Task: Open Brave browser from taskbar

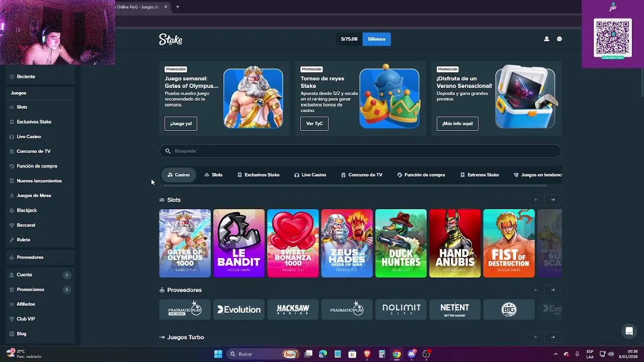Action: tap(367, 354)
